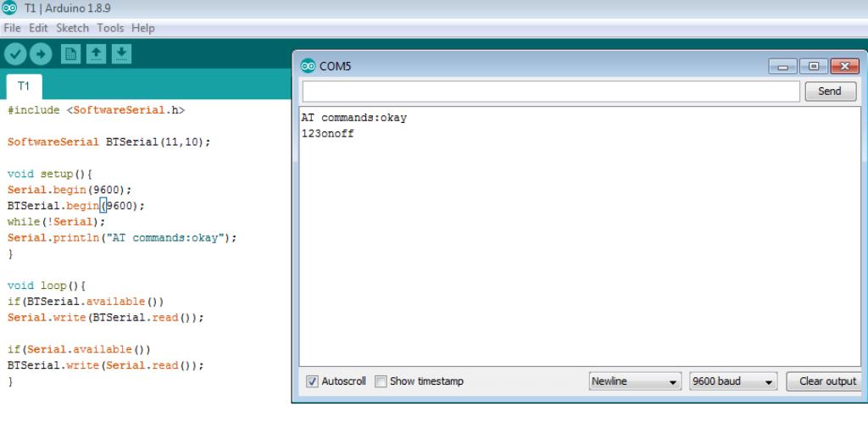Screen dimensions: 868x428
Task: Click the Clear output button
Action: pos(824,381)
